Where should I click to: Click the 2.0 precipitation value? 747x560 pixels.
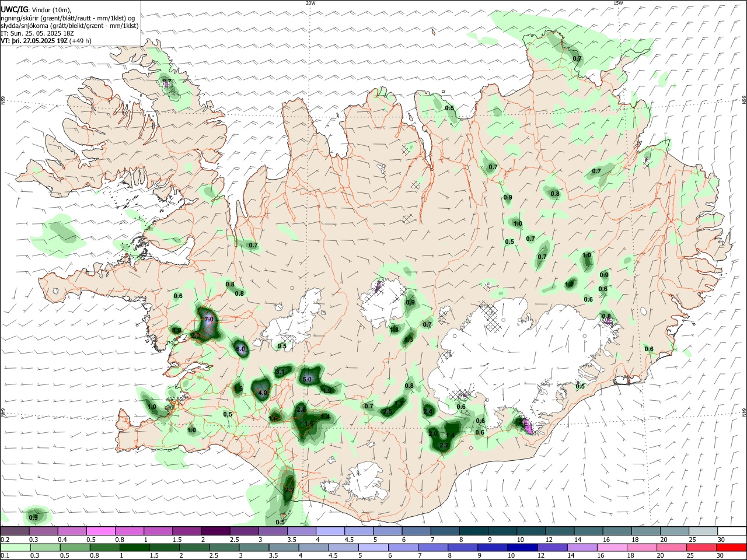point(433,434)
